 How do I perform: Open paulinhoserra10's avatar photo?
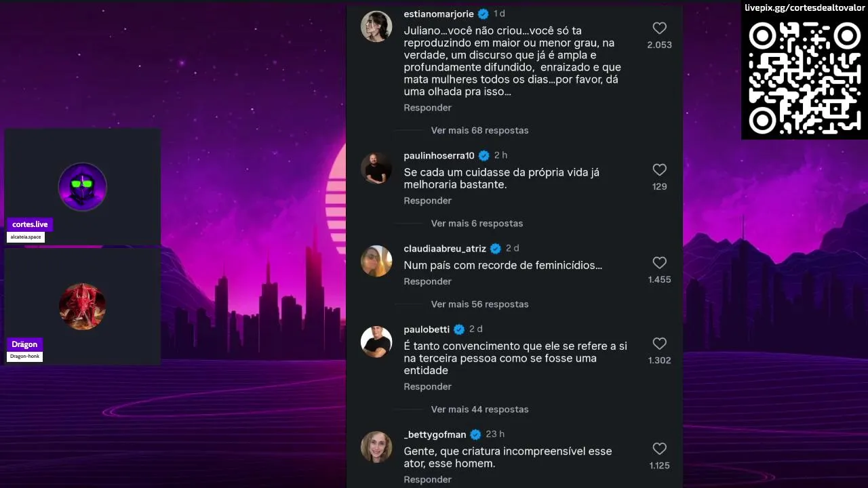(376, 168)
